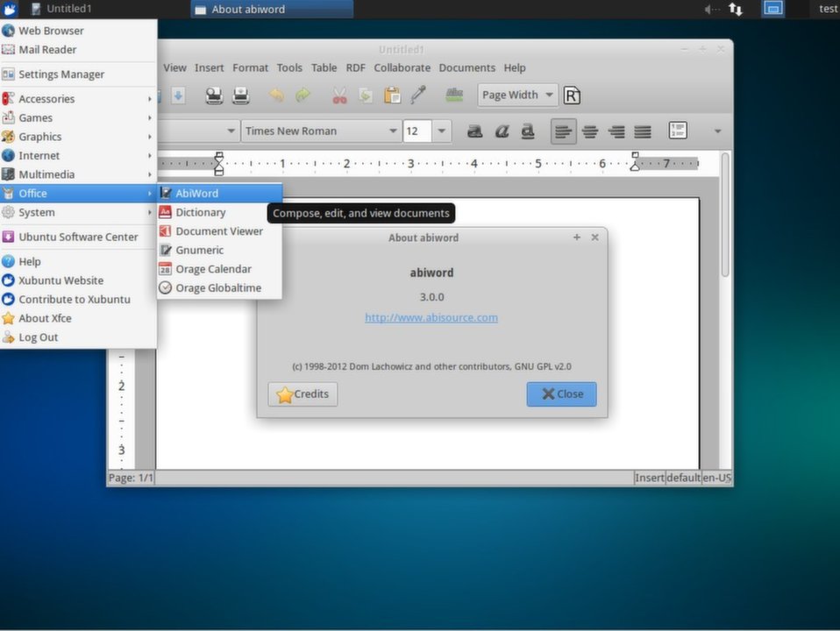Open the abisource.com link
The height and width of the screenshot is (631, 840).
tap(431, 317)
